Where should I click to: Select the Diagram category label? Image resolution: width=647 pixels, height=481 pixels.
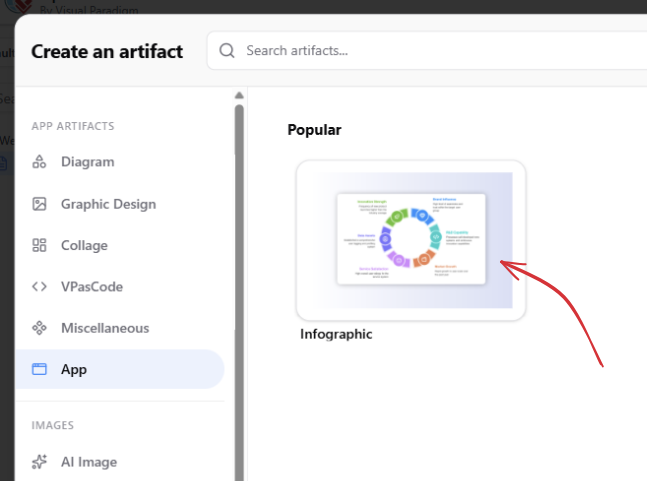click(x=87, y=162)
